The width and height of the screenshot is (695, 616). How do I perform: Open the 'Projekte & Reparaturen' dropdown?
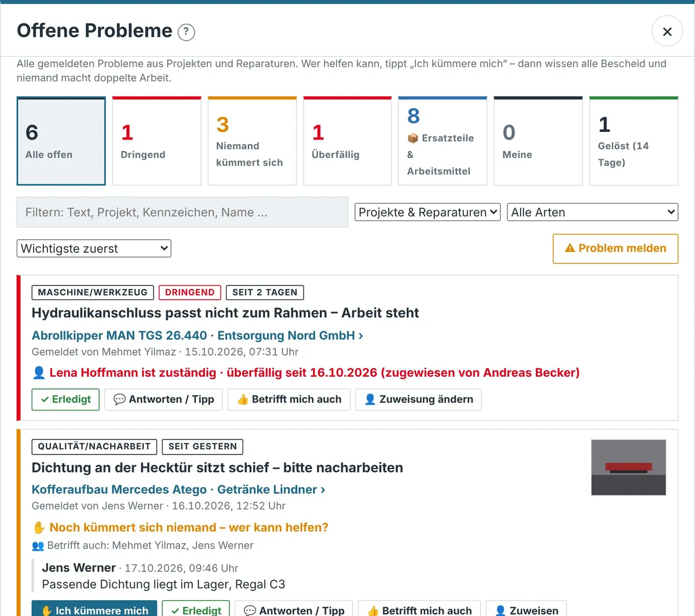point(427,212)
